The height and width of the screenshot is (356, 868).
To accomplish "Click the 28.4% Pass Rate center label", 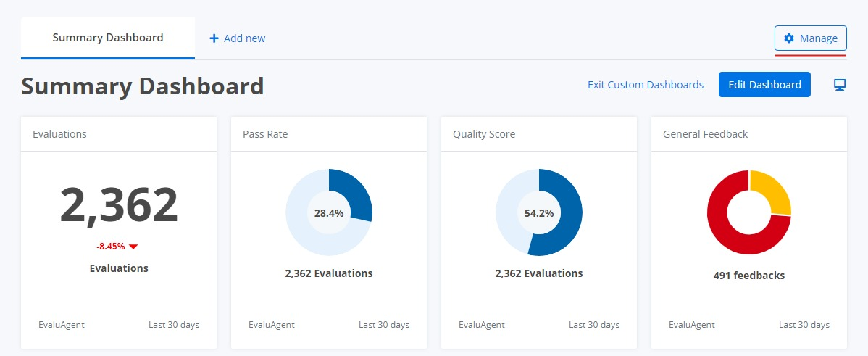I will point(329,212).
